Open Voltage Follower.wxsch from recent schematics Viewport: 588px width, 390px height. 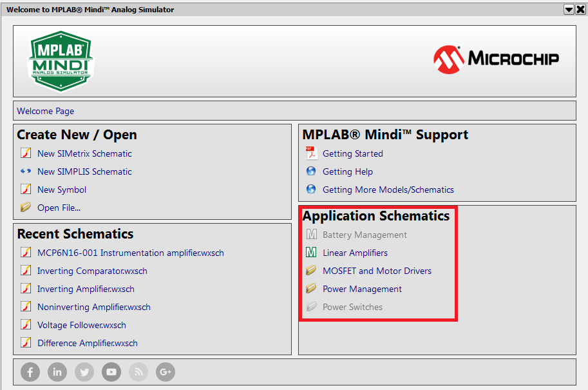81,325
